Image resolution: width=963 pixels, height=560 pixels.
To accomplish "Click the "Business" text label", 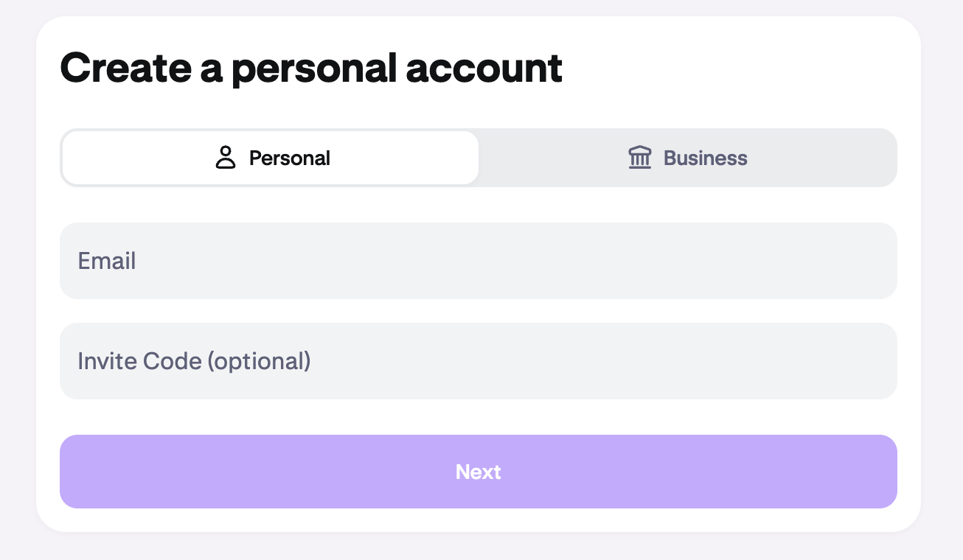I will [x=705, y=158].
